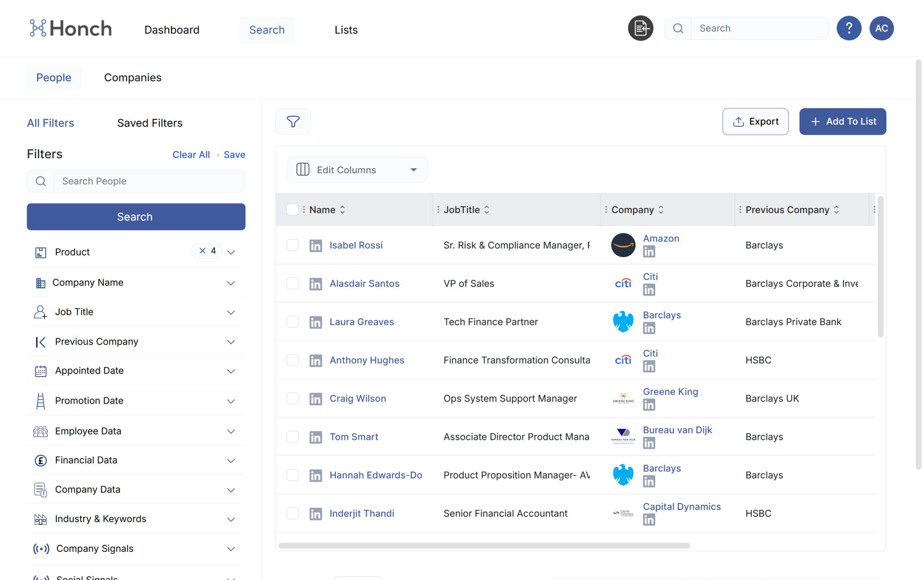The image size is (924, 580).
Task: Click the Export button
Action: click(x=755, y=122)
